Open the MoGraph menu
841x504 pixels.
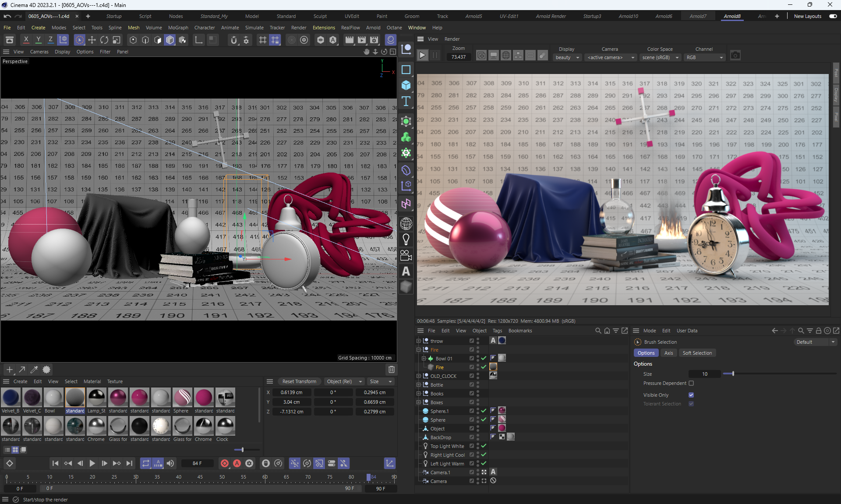point(178,28)
